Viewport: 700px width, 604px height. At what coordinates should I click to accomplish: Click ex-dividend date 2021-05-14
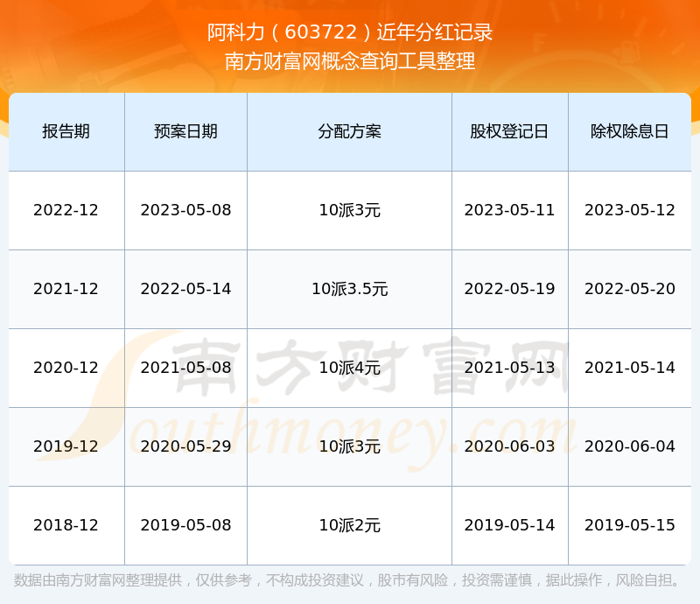629,368
